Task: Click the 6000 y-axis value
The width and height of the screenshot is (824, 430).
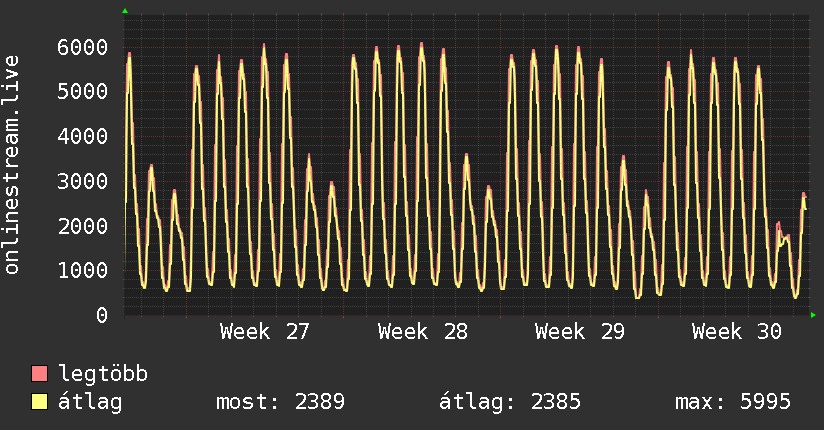Action: pos(83,47)
